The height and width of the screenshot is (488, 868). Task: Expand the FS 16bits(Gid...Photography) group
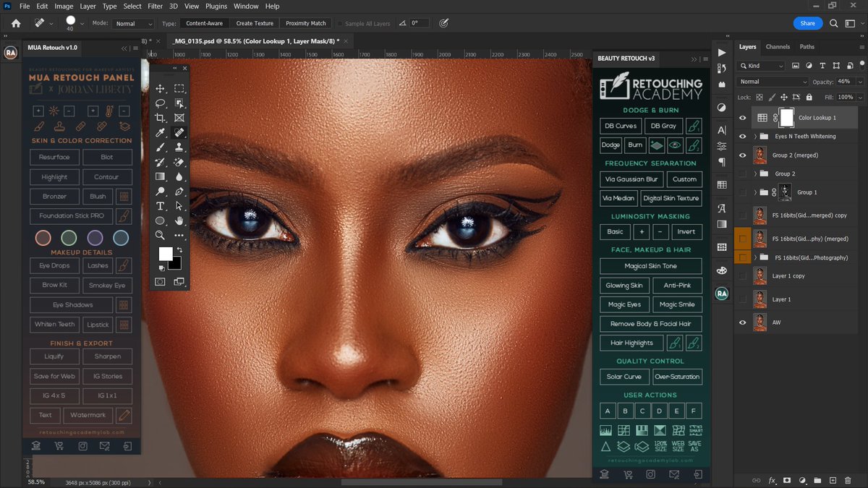point(755,257)
